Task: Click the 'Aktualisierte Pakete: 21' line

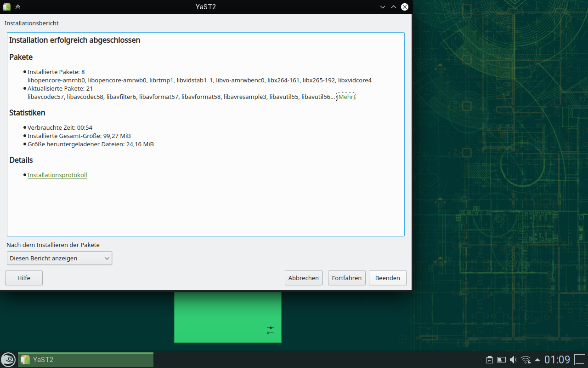Action: 60,88
